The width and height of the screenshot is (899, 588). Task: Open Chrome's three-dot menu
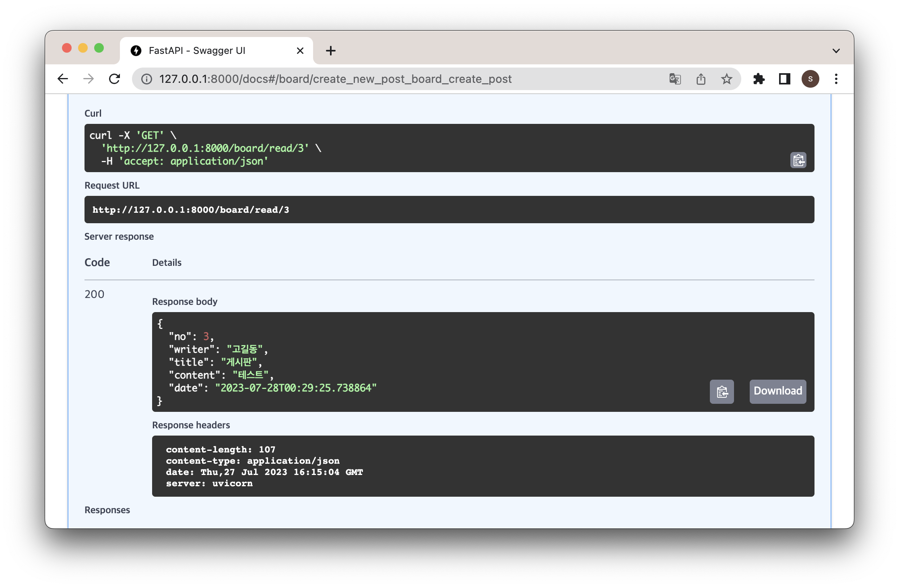(x=836, y=79)
